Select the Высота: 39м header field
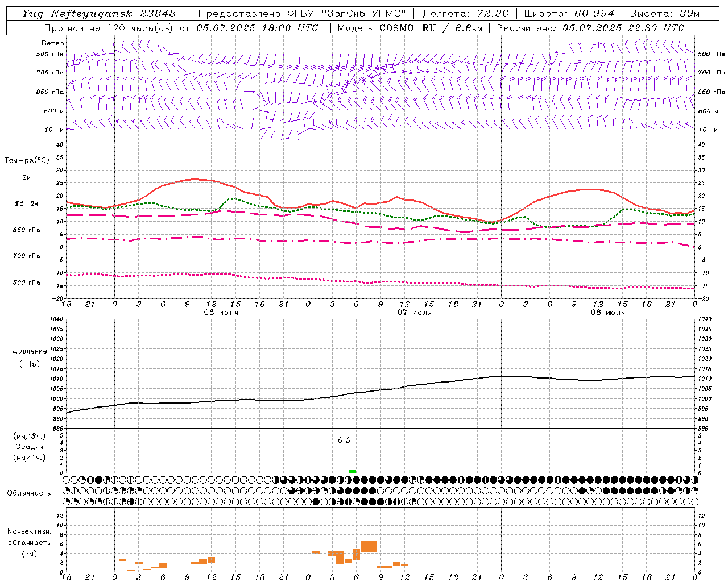 [665, 13]
